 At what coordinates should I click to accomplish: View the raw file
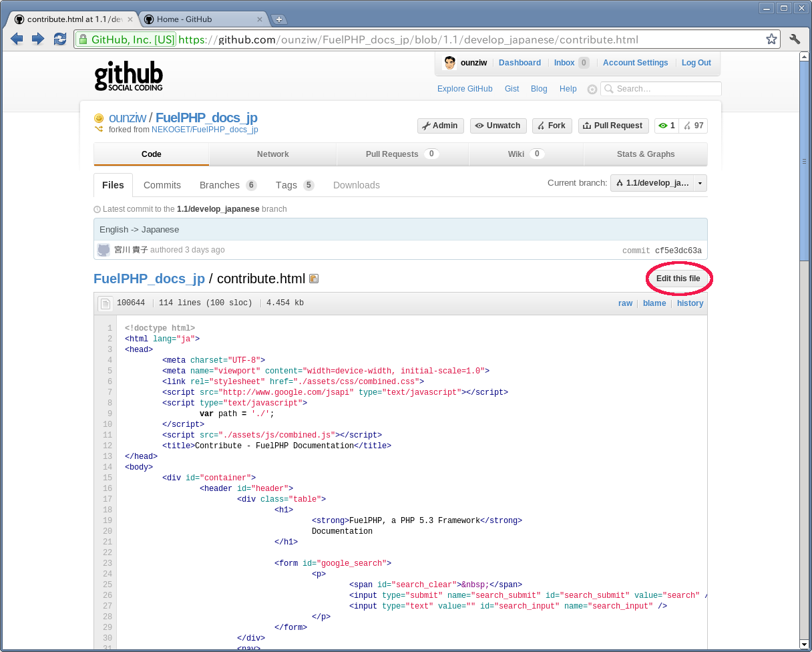[x=625, y=303]
